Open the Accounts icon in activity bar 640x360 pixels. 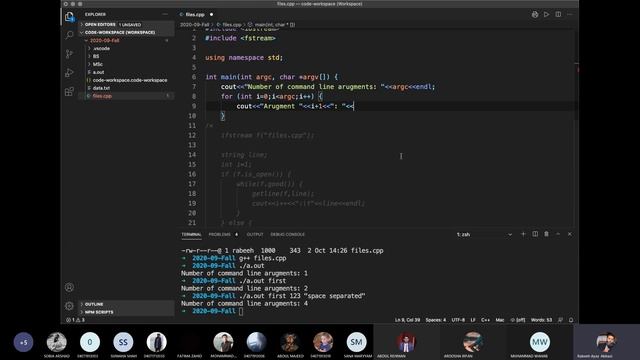click(69, 287)
